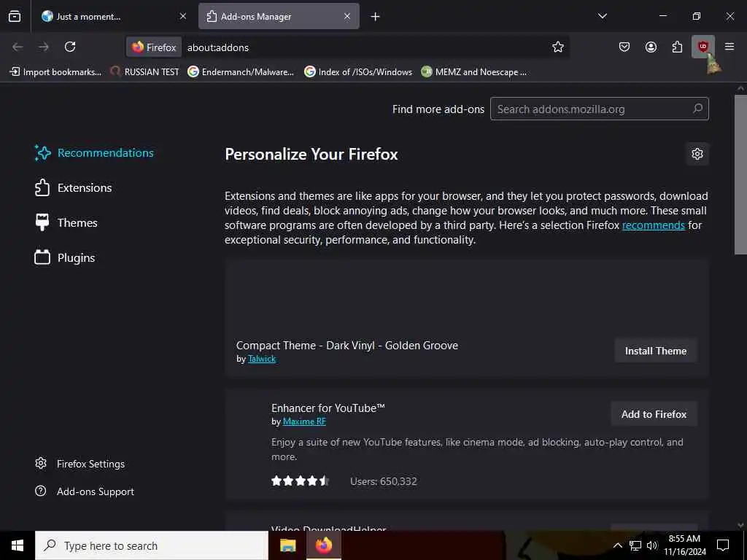747x560 pixels.
Task: Bookmark this page with the star icon
Action: [558, 47]
